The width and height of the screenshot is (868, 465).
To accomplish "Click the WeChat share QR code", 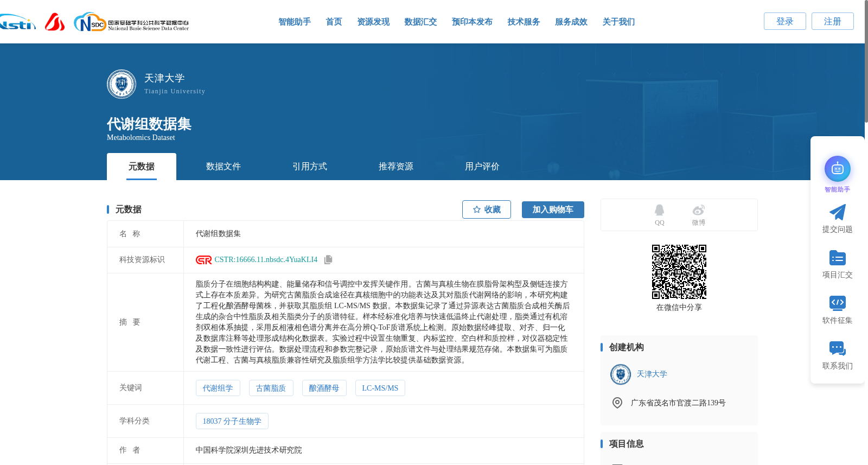I will tap(679, 272).
